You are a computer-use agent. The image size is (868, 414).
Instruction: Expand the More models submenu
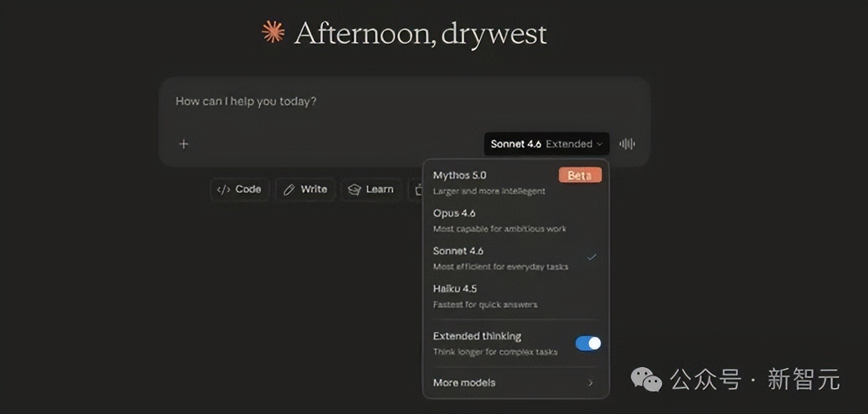point(515,382)
